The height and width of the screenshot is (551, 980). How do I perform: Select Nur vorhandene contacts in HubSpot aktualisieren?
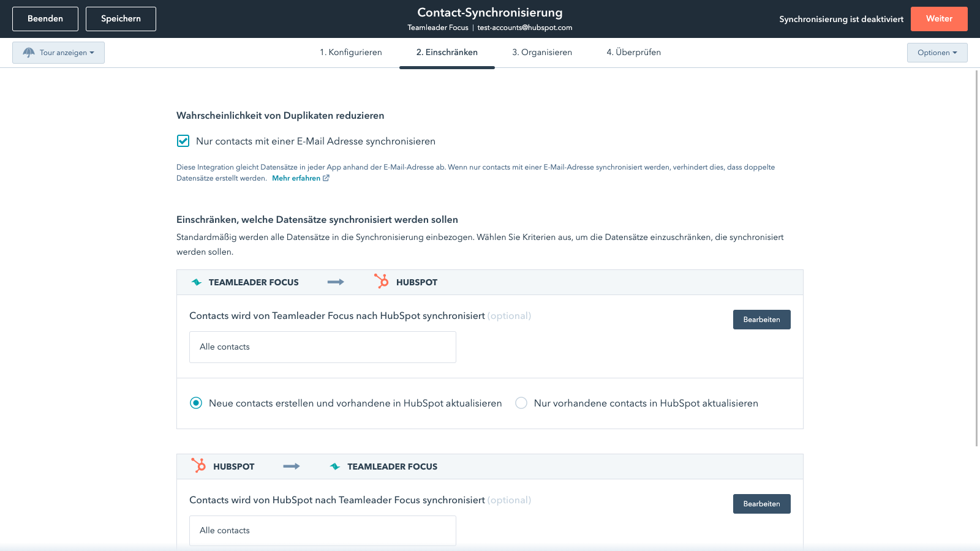(521, 403)
